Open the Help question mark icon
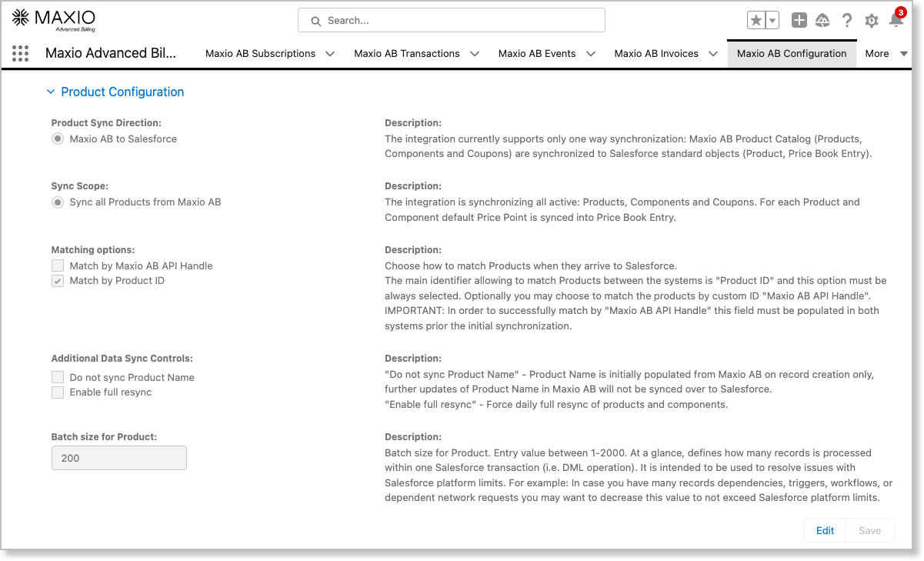This screenshot has height=561, width=924. pos(847,21)
